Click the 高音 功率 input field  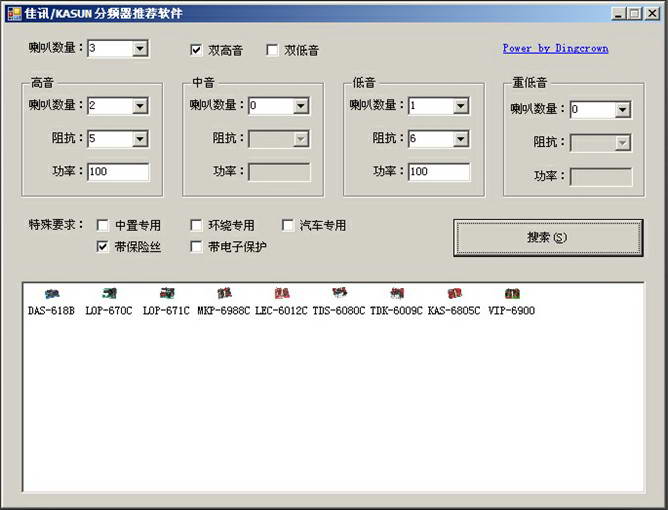click(x=118, y=172)
